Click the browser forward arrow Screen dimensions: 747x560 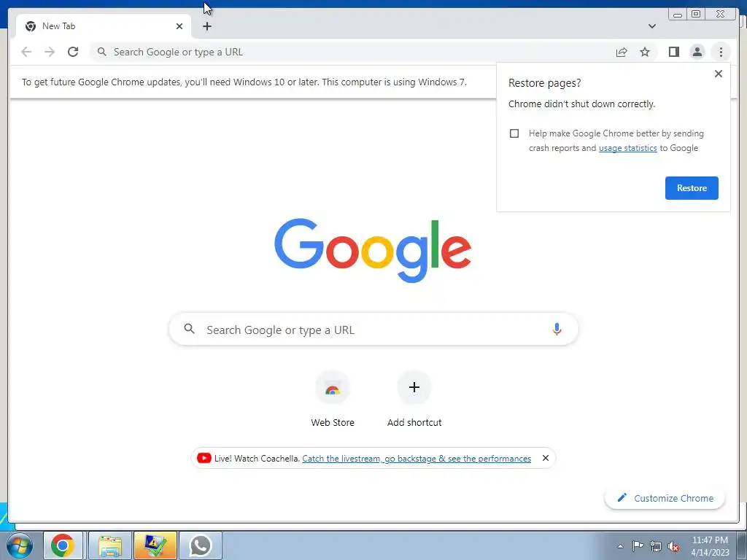(50, 52)
